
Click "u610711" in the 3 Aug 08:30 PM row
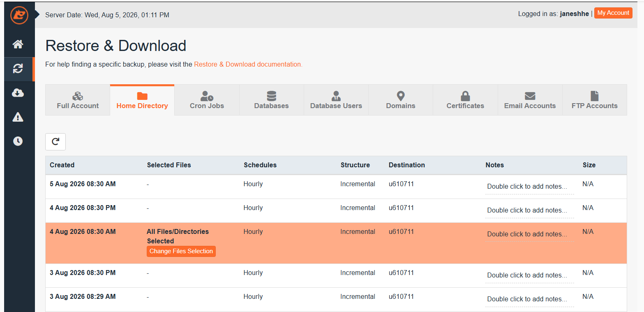click(x=401, y=273)
